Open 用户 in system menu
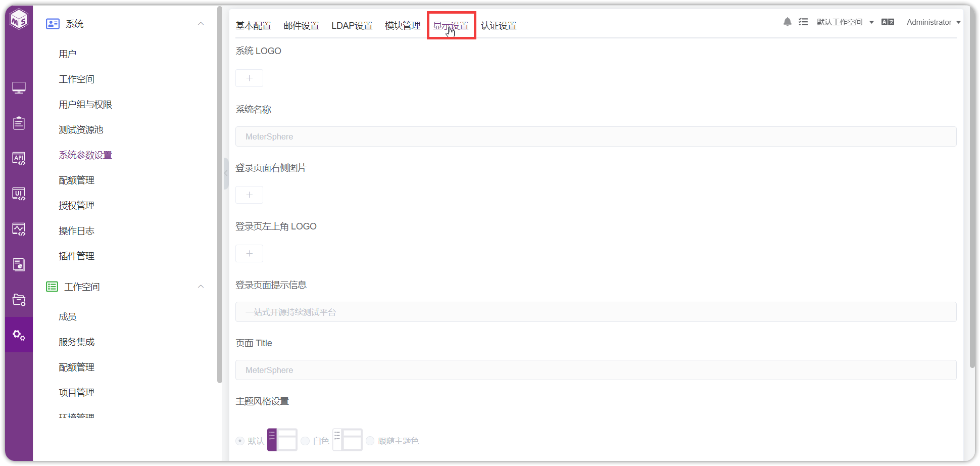980x466 pixels. pyautogui.click(x=68, y=54)
